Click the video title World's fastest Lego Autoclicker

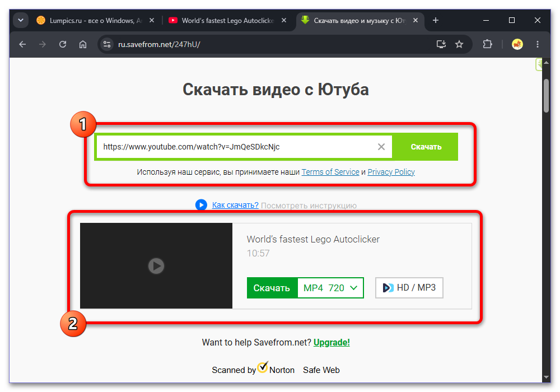tap(313, 239)
